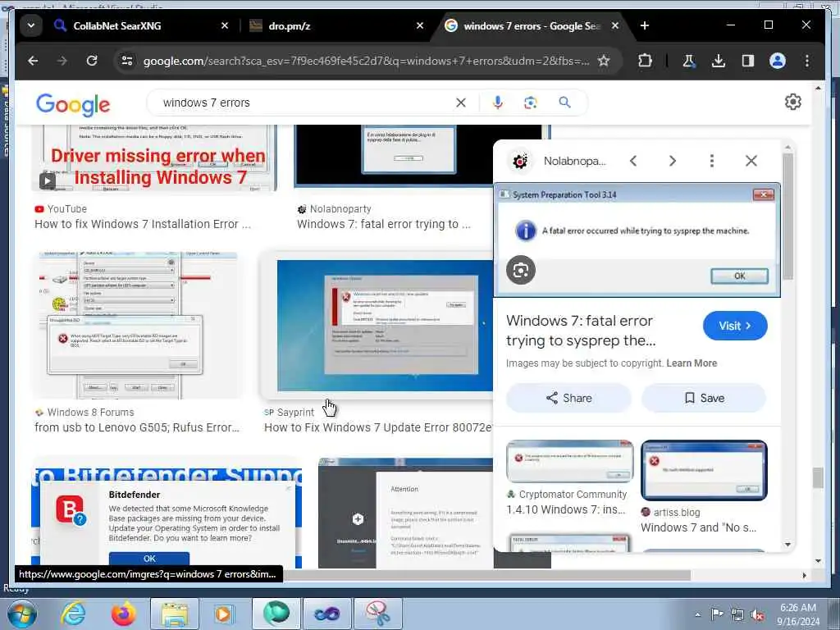The width and height of the screenshot is (840, 630).
Task: View site information icon in address bar
Action: point(127,61)
